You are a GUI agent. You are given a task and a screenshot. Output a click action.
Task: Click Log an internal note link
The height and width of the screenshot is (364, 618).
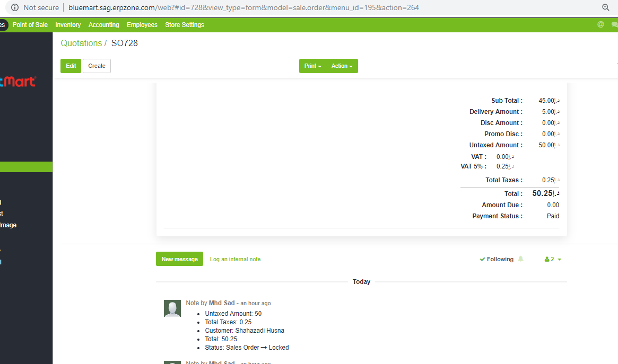236,259
